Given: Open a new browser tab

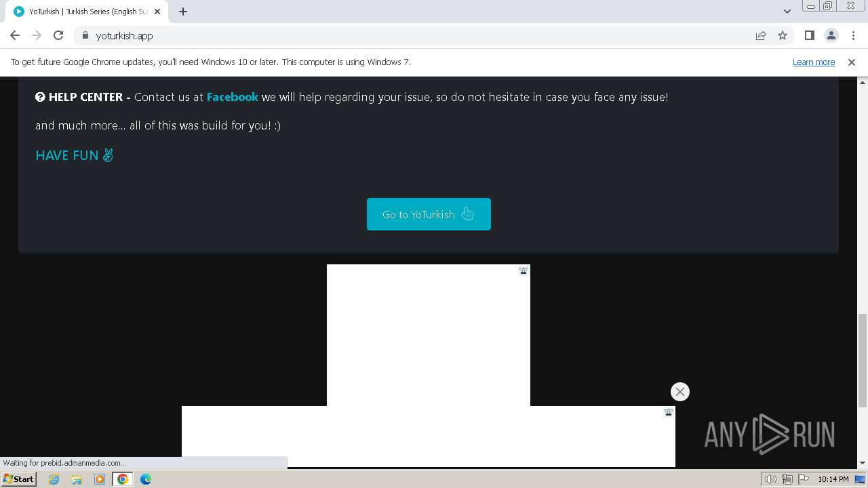Looking at the screenshot, I should pyautogui.click(x=183, y=12).
